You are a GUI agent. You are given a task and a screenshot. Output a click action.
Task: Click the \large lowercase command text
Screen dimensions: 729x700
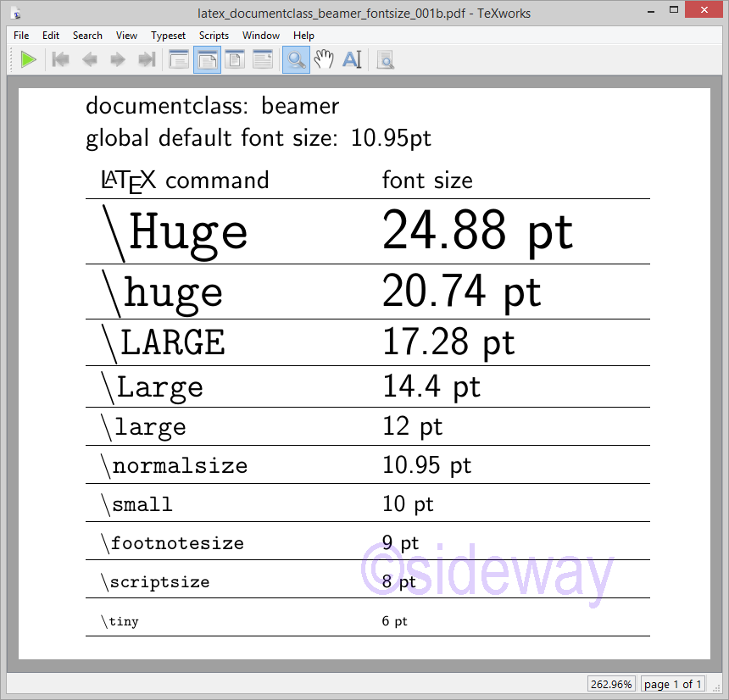pyautogui.click(x=143, y=426)
